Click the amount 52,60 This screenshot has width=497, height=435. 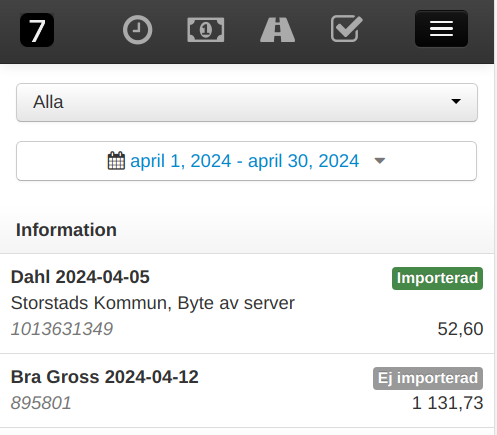[460, 329]
